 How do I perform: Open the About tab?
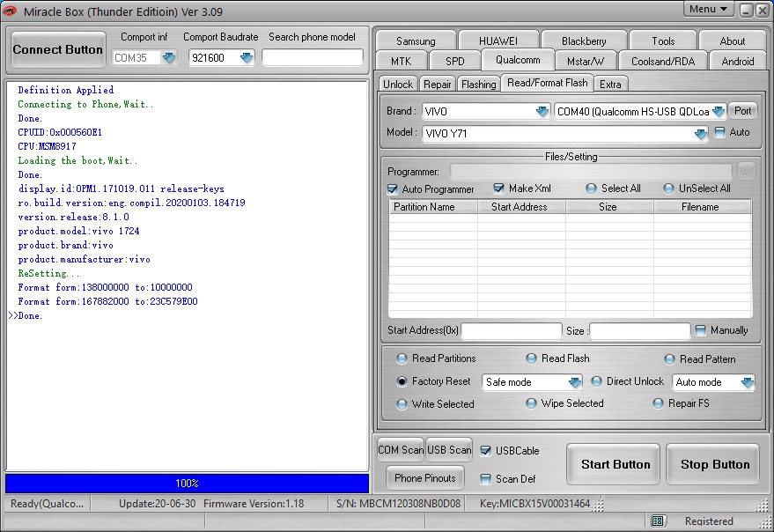732,41
